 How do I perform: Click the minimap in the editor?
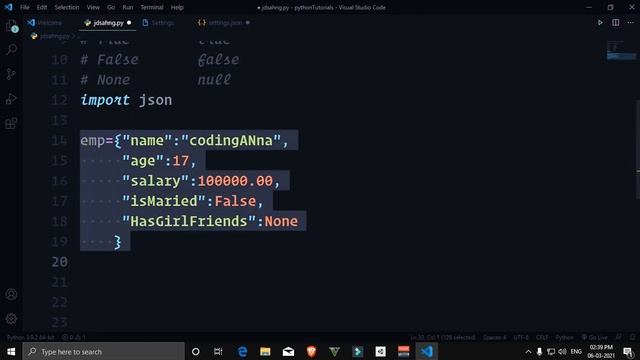[x=620, y=50]
